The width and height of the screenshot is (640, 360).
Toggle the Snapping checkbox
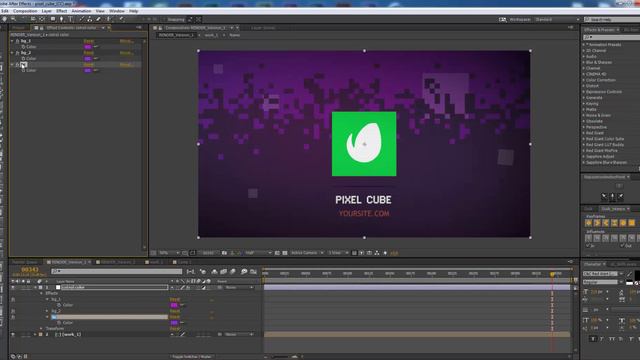(x=165, y=19)
